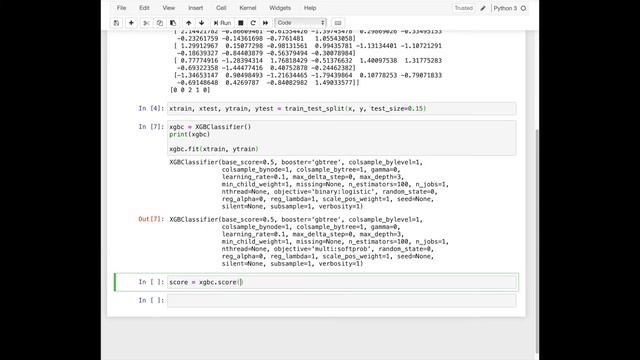Open the Kernel menu
The width and height of the screenshot is (640, 360).
(x=248, y=8)
